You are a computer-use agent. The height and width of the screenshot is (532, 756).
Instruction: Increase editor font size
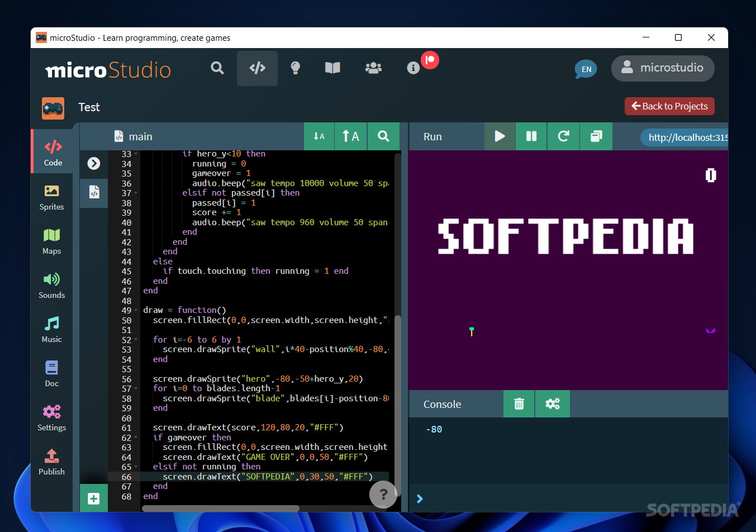point(351,136)
